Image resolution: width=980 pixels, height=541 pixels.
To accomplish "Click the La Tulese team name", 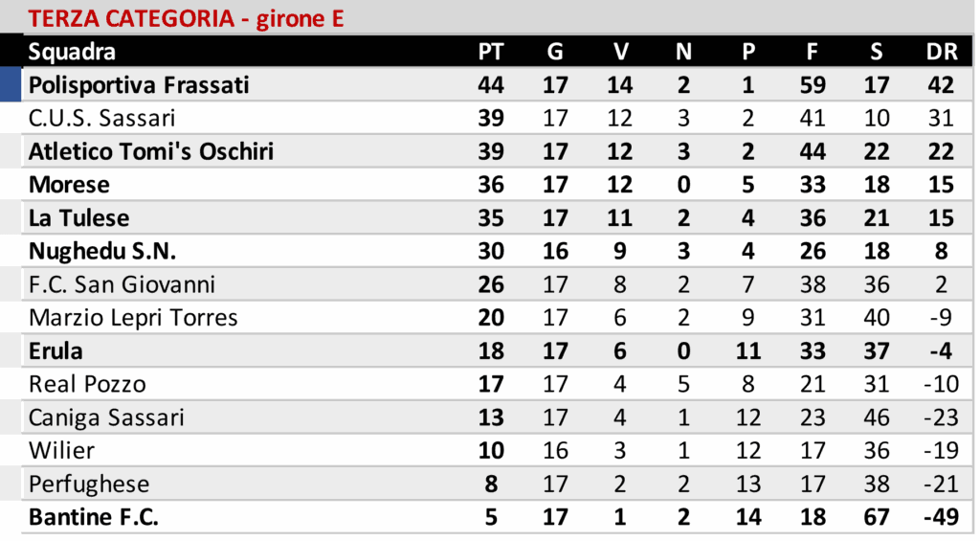I will (78, 218).
